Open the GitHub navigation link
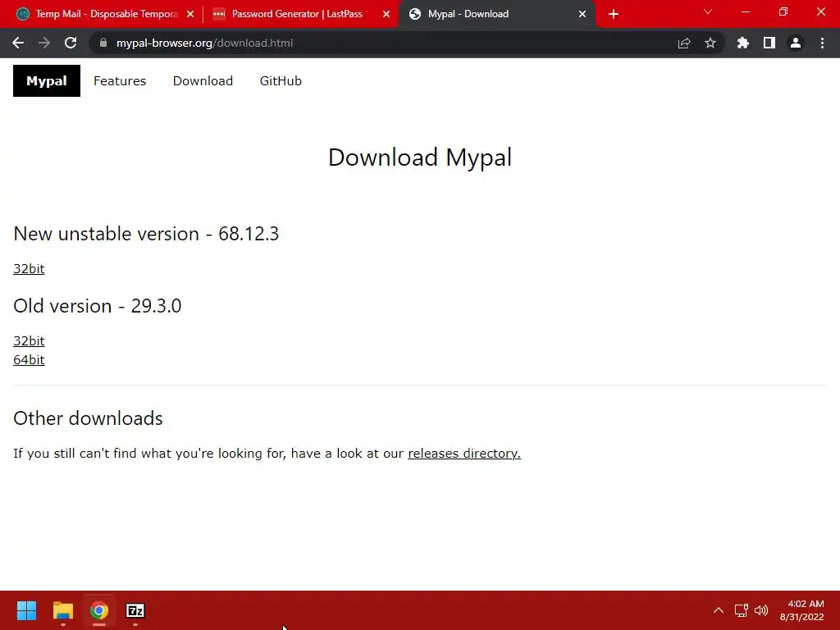The image size is (840, 630). click(x=281, y=81)
